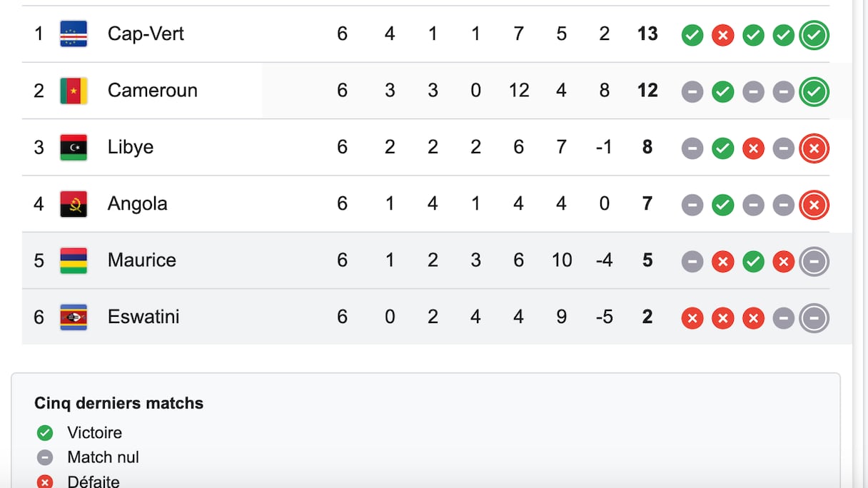Click Eswatini's latest match draw icon
The width and height of the screenshot is (868, 488).
pos(814,318)
